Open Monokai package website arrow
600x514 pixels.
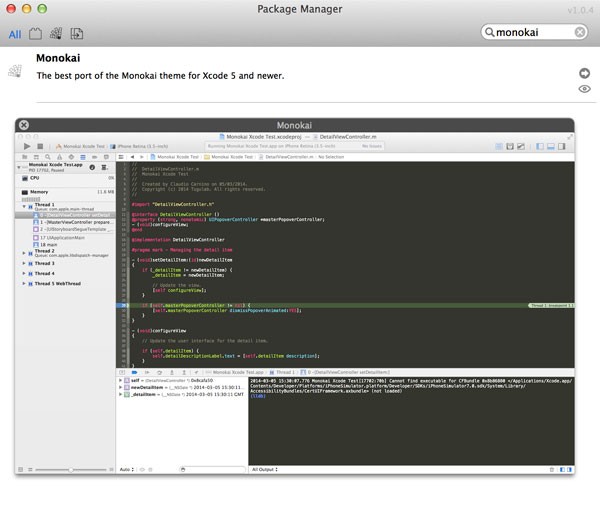click(x=584, y=73)
